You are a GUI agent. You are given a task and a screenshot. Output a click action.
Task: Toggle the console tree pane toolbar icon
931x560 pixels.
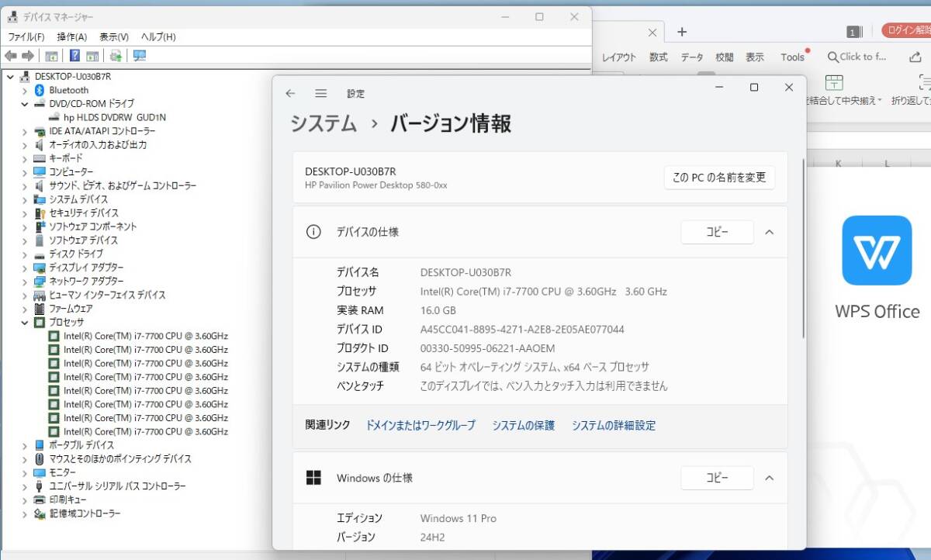51,56
